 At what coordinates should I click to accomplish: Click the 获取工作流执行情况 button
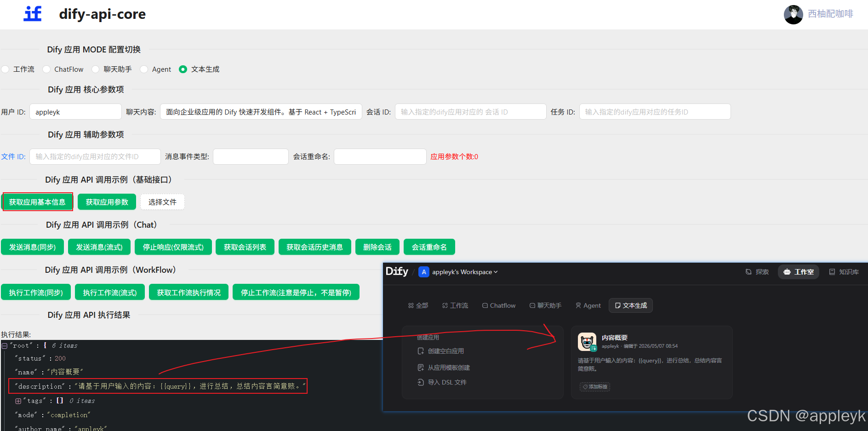tap(188, 292)
